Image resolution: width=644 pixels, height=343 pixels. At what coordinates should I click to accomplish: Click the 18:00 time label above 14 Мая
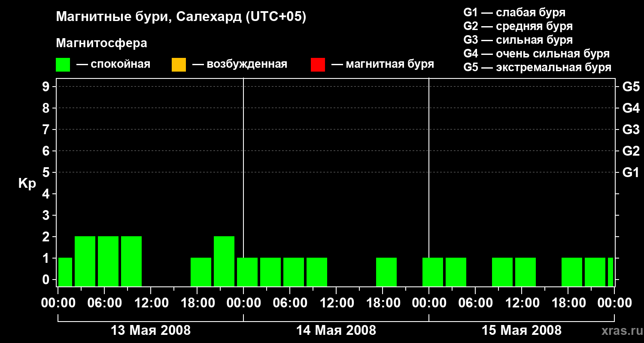(x=383, y=303)
